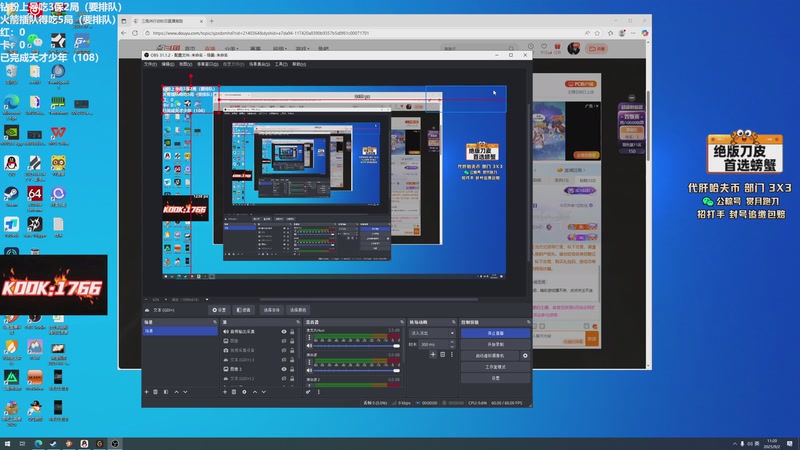Open OBS icon in Windows taskbar
This screenshot has height=450, width=800.
115,444
